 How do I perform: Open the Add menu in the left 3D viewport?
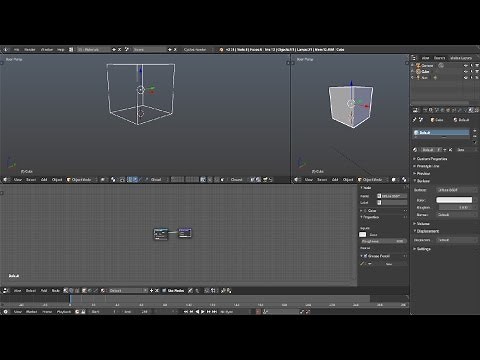click(x=44, y=180)
